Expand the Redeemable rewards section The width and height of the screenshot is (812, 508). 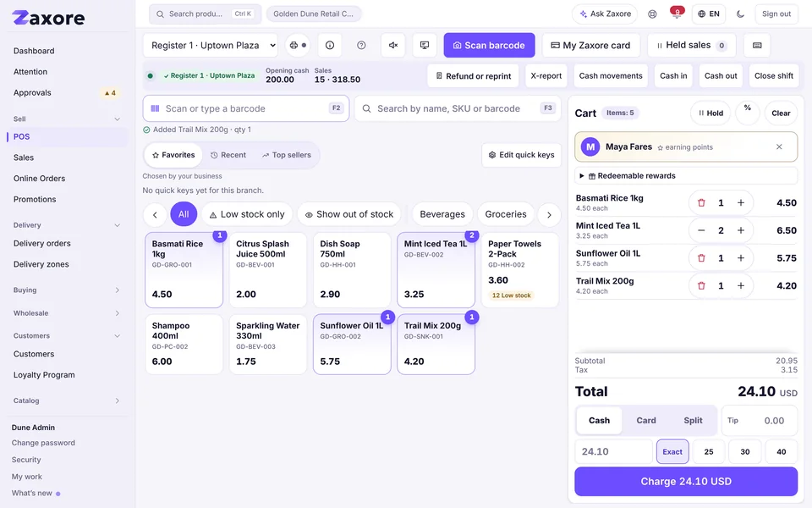point(686,176)
